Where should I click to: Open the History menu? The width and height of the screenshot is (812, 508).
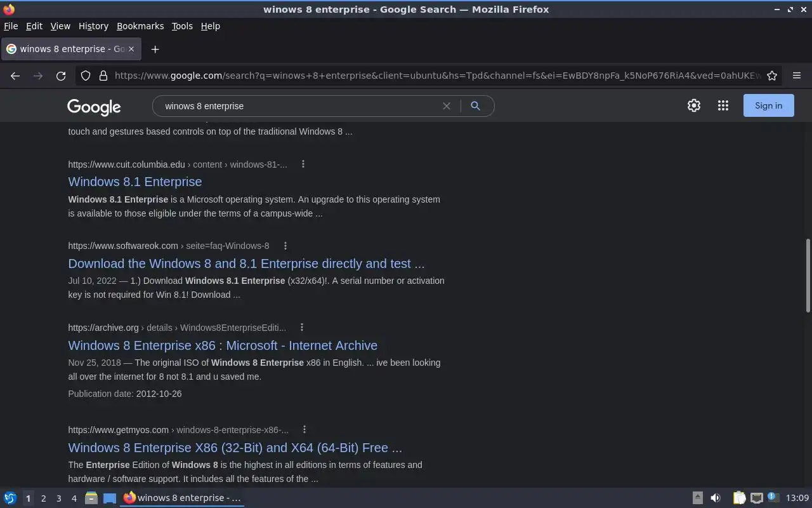(93, 26)
